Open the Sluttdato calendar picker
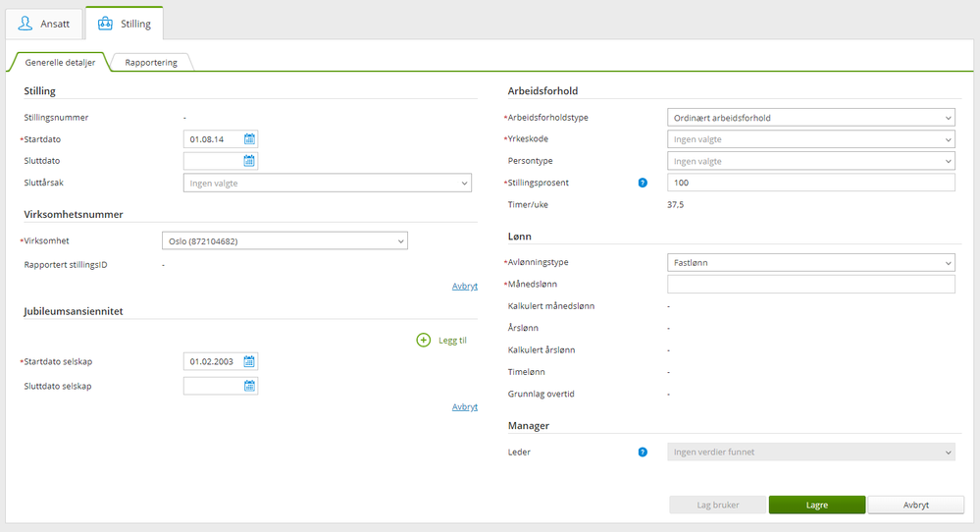The height and width of the screenshot is (532, 980). point(249,161)
